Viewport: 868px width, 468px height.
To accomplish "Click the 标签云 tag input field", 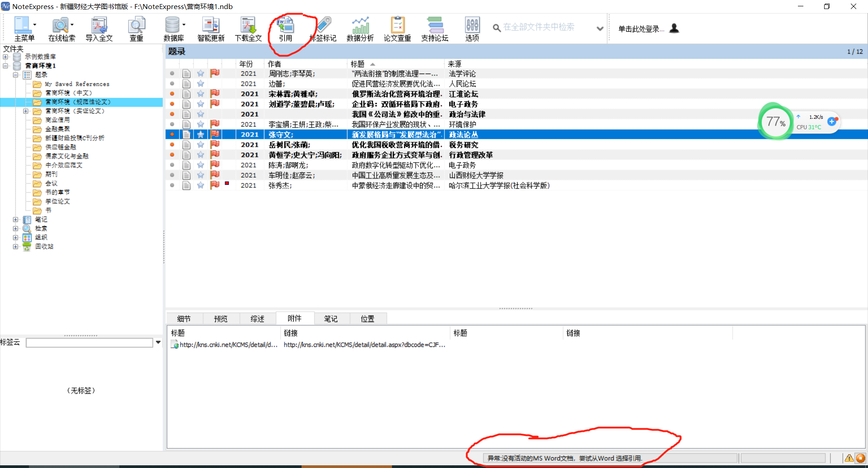I will tap(90, 343).
